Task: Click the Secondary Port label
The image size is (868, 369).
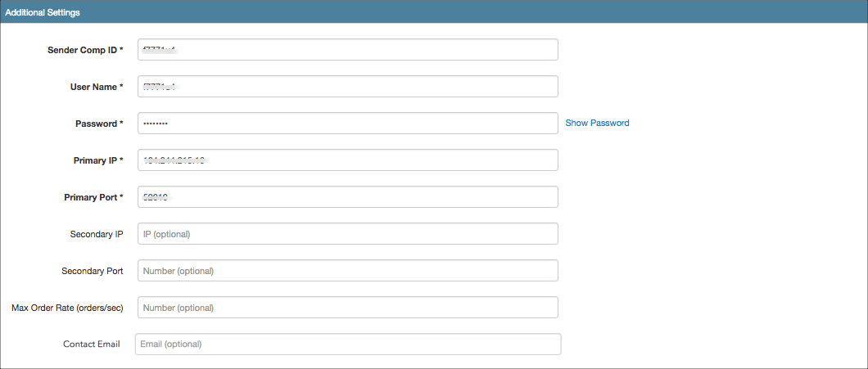Action: 93,271
